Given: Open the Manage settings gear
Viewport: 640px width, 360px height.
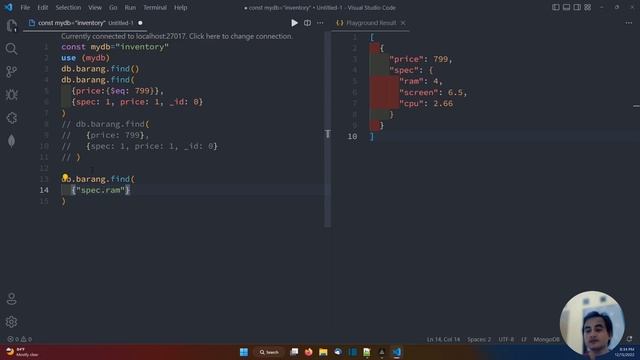Looking at the screenshot, I should [11, 322].
